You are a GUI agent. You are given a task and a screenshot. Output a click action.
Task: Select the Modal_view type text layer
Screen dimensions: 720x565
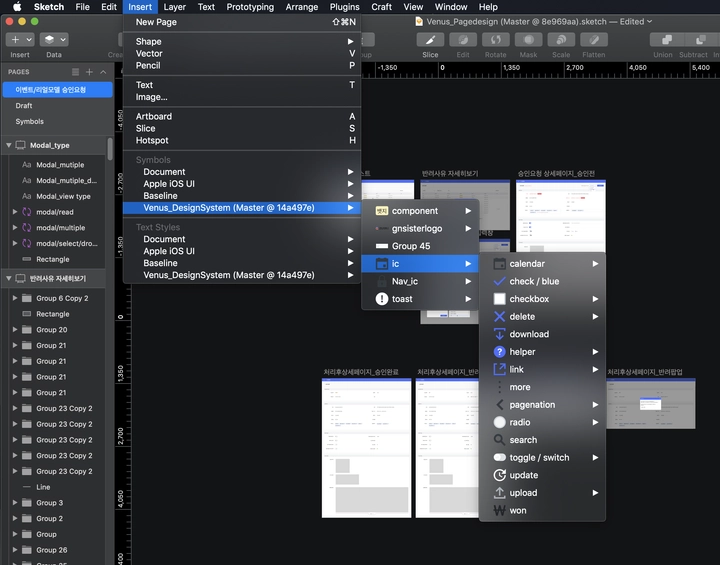tap(54, 196)
